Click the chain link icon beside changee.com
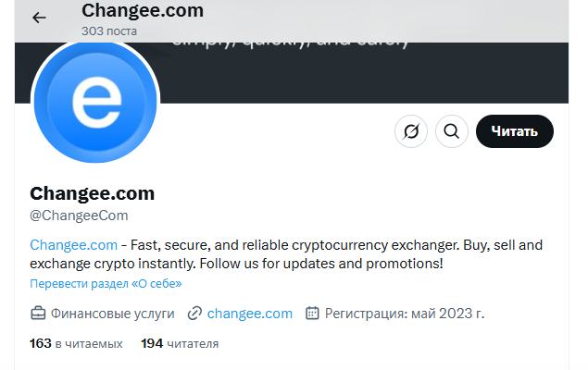The width and height of the screenshot is (588, 370). point(194,314)
